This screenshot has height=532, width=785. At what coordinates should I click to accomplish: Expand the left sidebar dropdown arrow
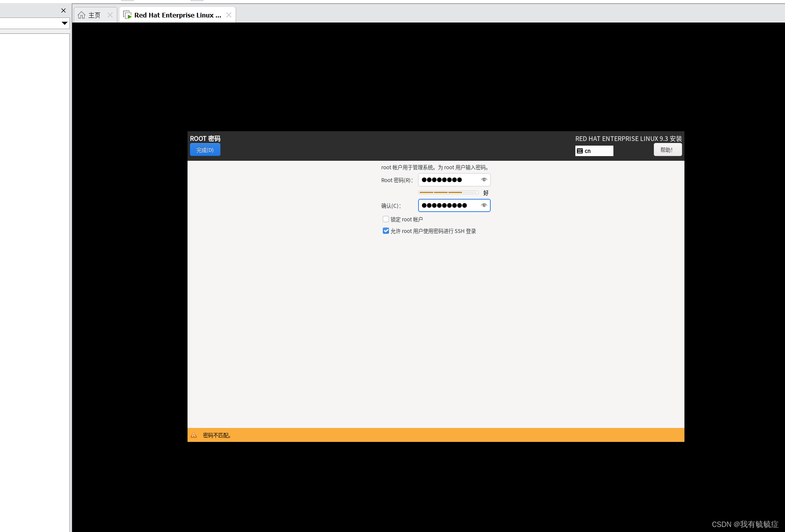pyautogui.click(x=64, y=23)
